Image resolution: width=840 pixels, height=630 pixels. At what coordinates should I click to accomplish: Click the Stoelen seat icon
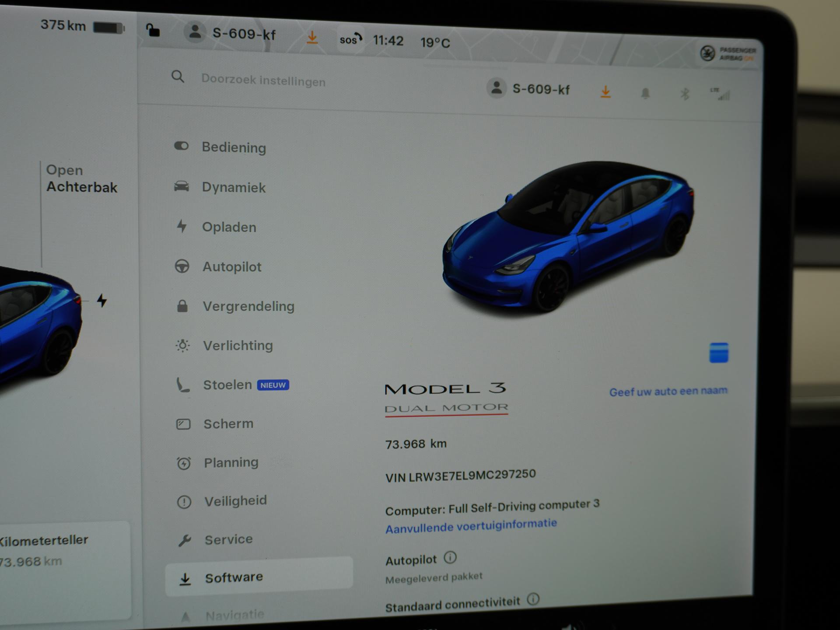click(182, 385)
